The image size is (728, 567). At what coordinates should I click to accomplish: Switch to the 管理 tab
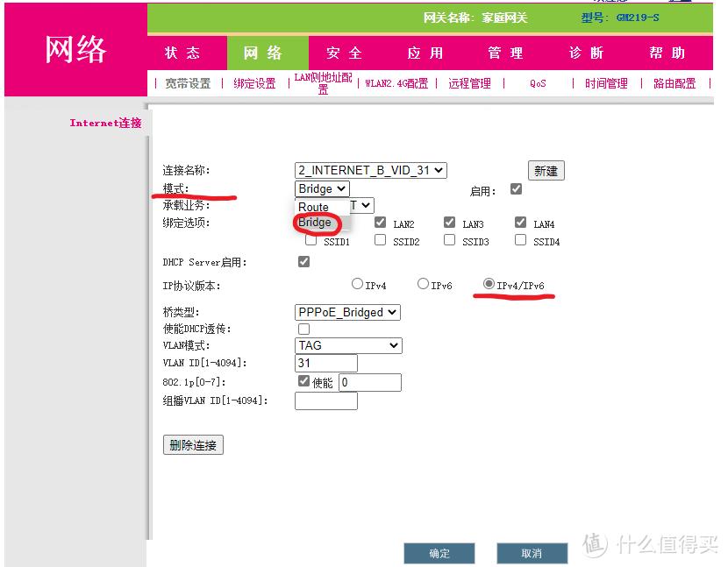tap(505, 53)
